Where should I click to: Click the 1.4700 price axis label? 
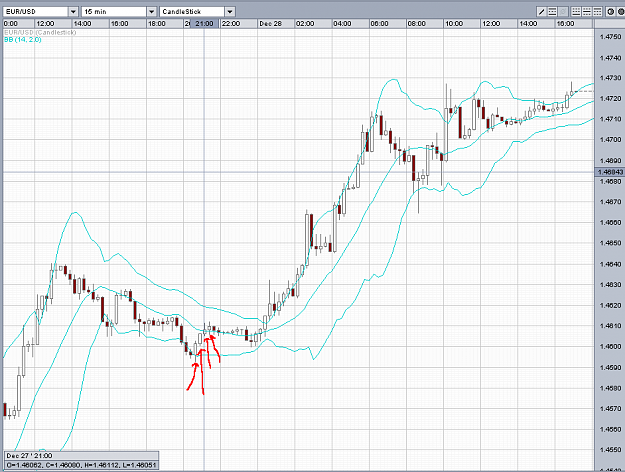coord(610,140)
